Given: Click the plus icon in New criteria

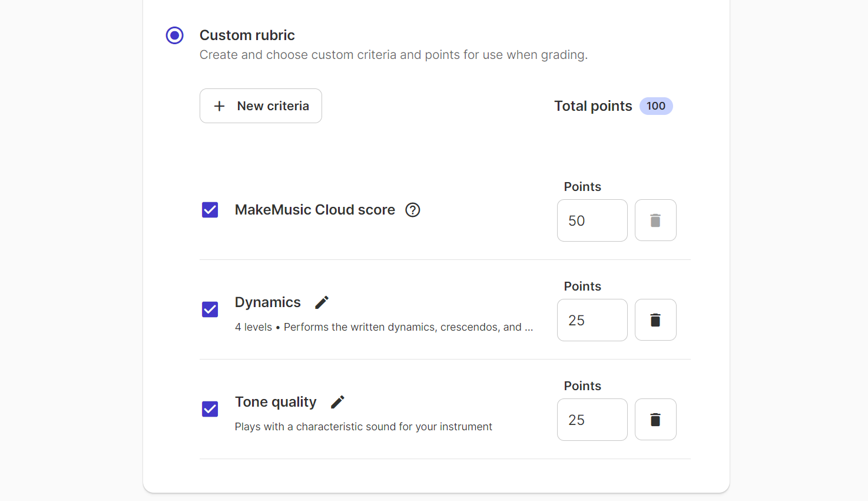Looking at the screenshot, I should point(220,106).
